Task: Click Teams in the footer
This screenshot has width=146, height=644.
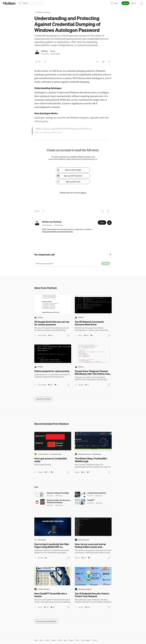Action: click(94, 640)
